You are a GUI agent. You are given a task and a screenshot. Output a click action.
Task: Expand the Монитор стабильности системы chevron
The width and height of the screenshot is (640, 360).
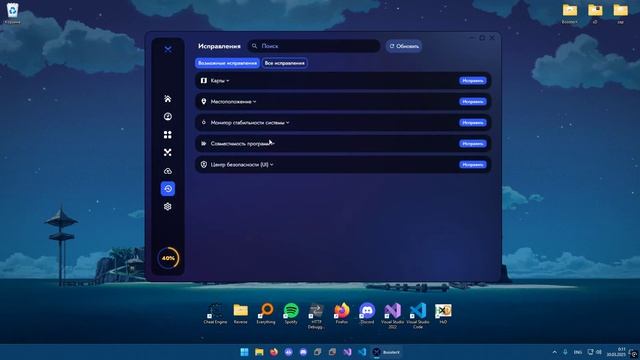point(288,122)
